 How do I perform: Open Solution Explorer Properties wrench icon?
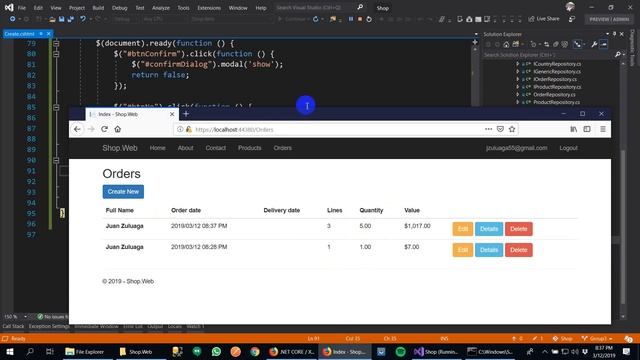point(594,44)
